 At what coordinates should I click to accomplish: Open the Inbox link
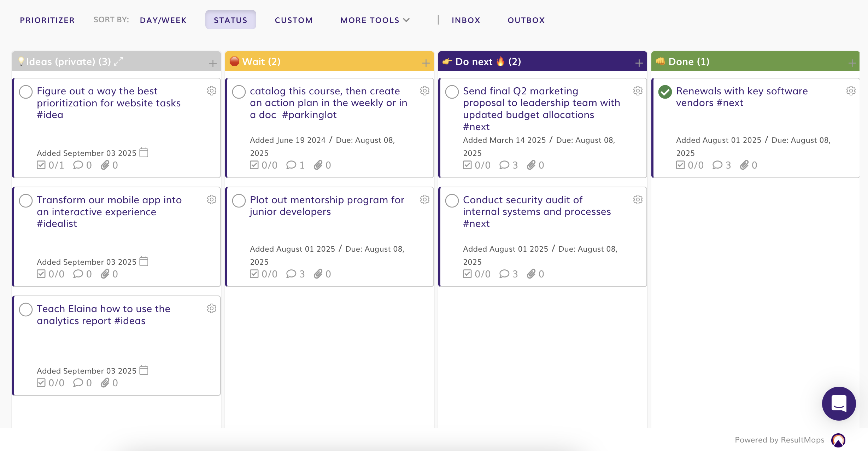coord(466,20)
